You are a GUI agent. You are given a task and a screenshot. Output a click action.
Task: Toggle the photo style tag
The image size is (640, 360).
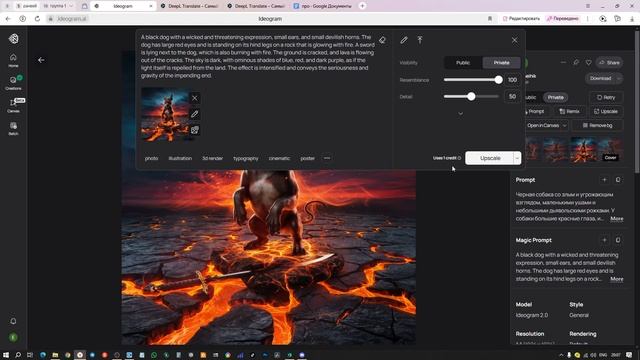(151, 158)
